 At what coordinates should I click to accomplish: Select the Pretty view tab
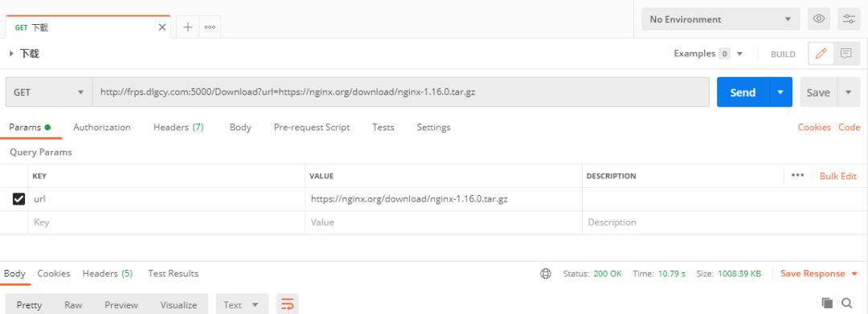[x=29, y=304]
